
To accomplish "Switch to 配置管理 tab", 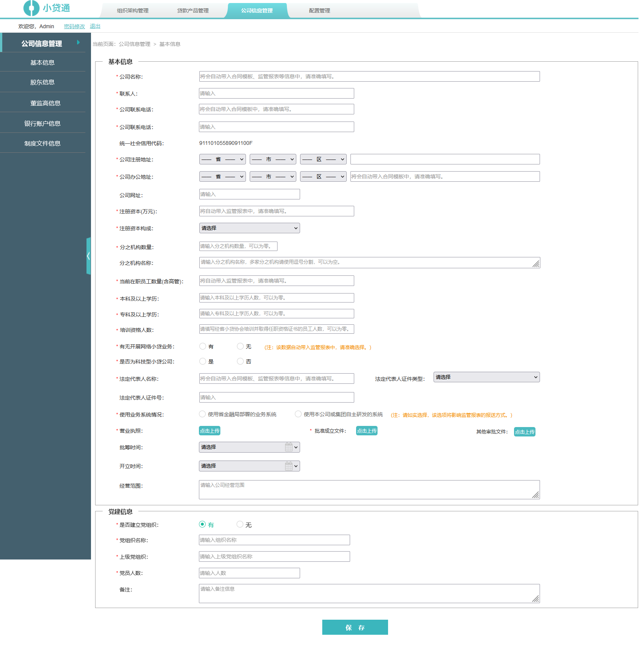I will point(320,11).
